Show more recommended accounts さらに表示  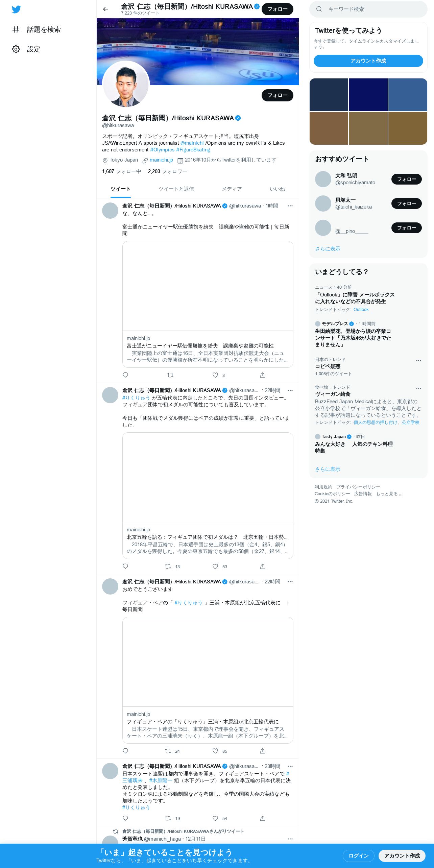tap(328, 249)
